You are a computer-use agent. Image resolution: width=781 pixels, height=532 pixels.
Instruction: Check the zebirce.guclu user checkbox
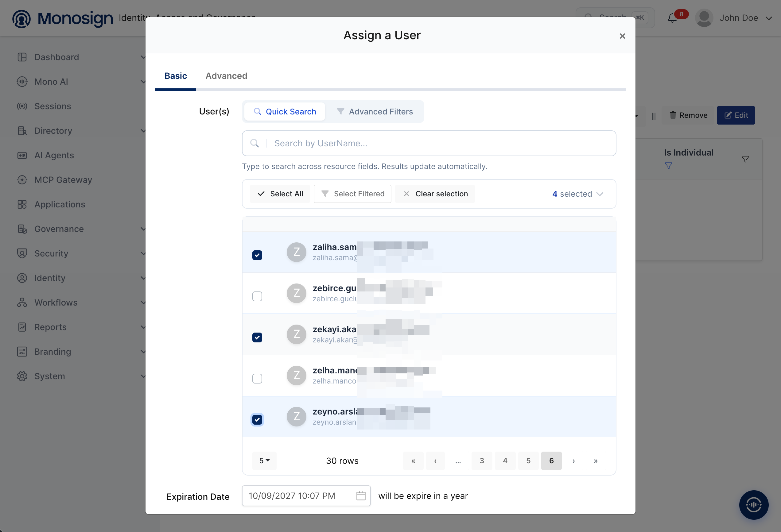[x=257, y=296]
